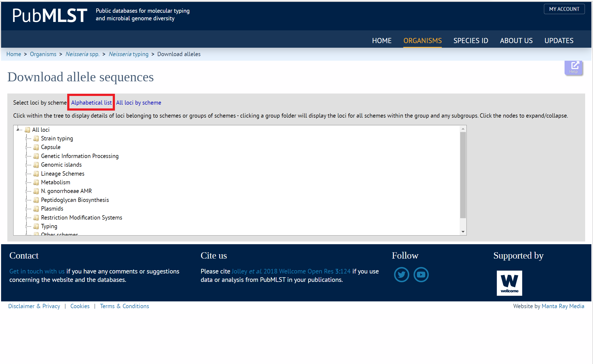
Task: Expand the Strain typing node
Action: (27, 139)
